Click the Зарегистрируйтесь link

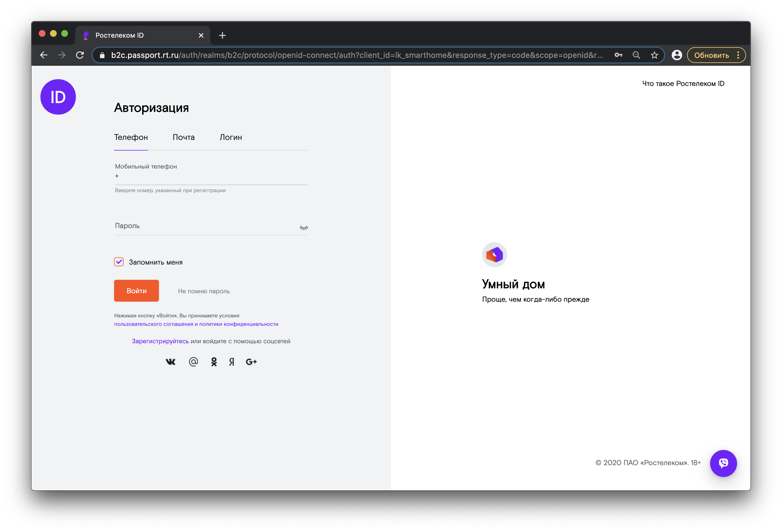tap(160, 341)
